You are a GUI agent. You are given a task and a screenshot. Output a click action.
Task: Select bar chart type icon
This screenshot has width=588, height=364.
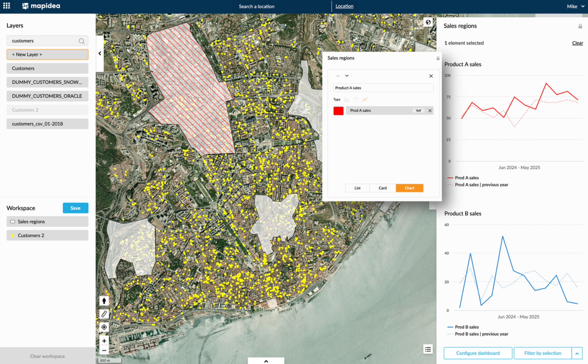tap(347, 100)
